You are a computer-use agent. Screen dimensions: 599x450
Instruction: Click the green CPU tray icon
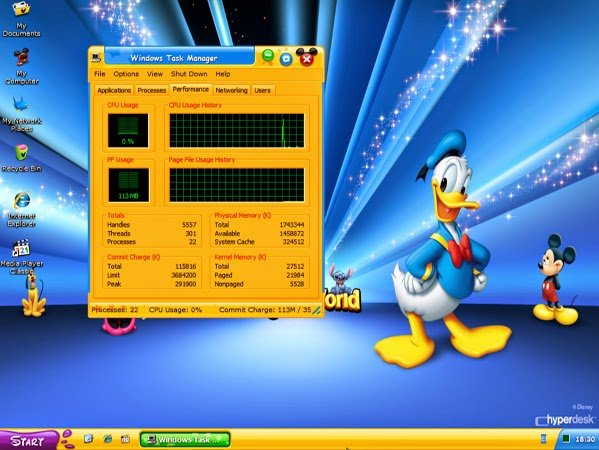point(567,439)
